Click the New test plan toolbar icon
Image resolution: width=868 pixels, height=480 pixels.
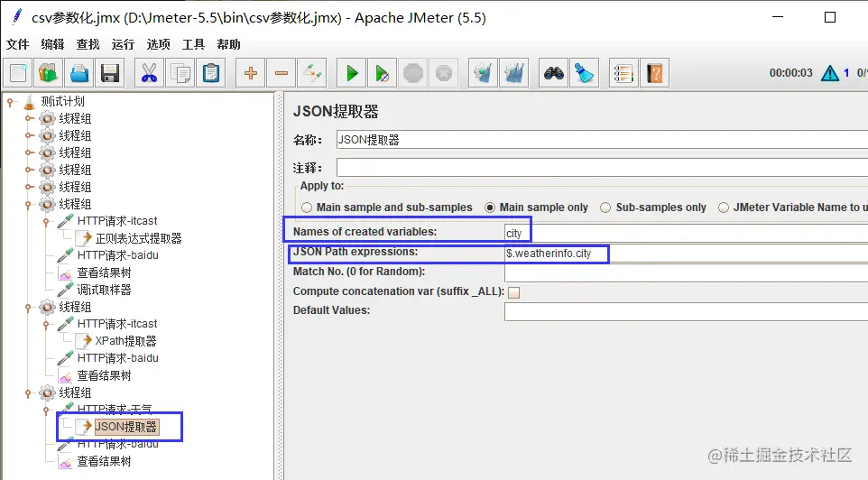[18, 73]
